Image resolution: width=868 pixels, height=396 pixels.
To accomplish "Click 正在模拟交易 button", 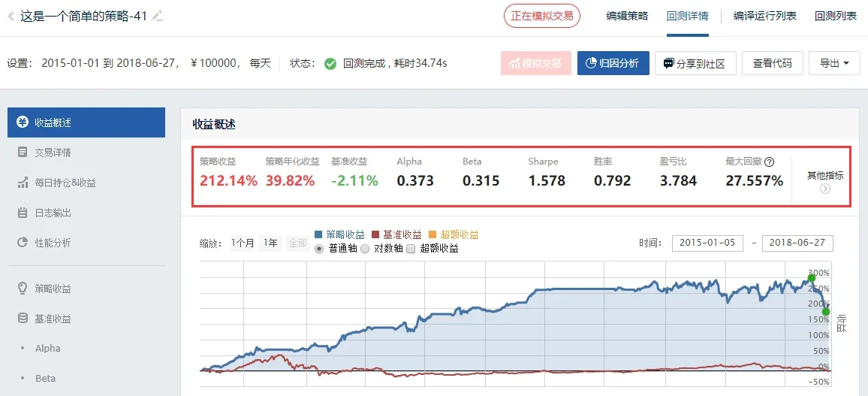I will (542, 16).
